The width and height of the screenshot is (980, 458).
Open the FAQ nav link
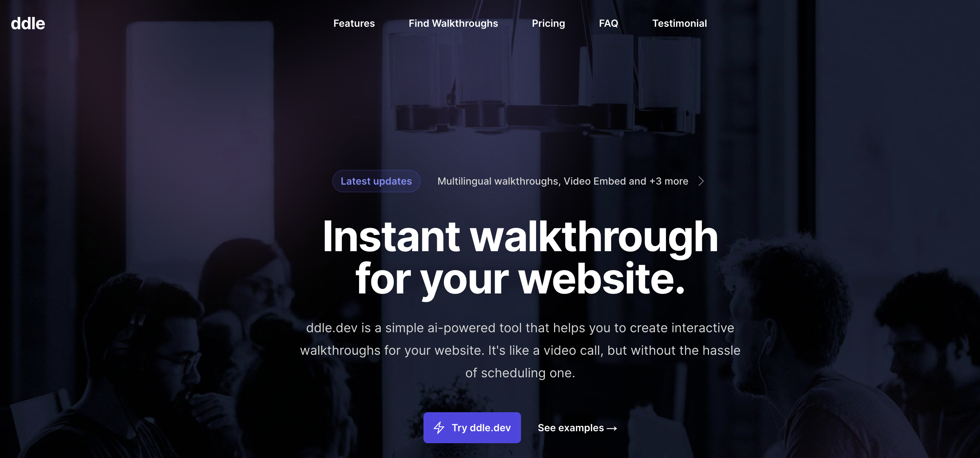tap(608, 23)
